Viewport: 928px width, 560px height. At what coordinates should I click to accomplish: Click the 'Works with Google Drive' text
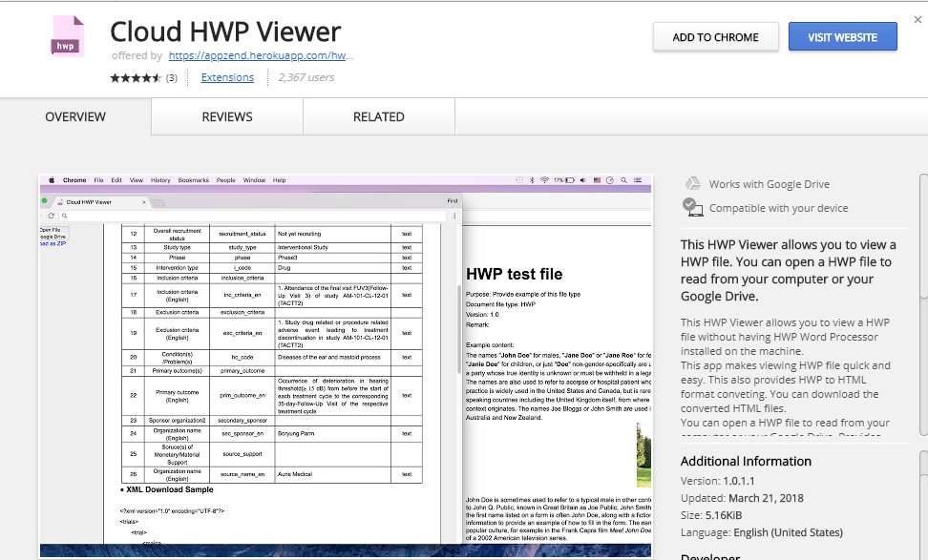point(770,184)
